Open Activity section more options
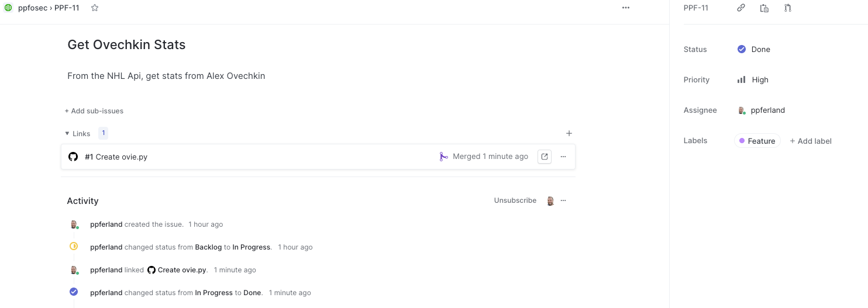This screenshot has height=308, width=868. coord(563,200)
